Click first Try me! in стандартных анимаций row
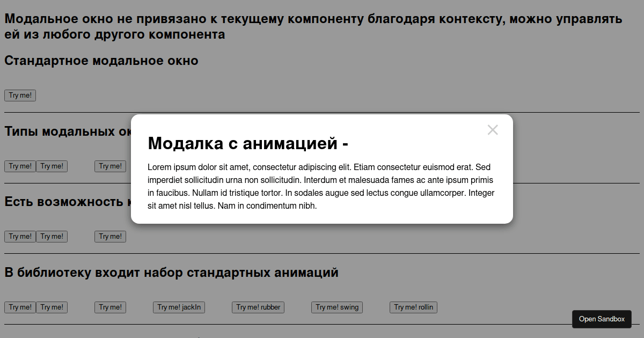The image size is (644, 338). point(20,307)
